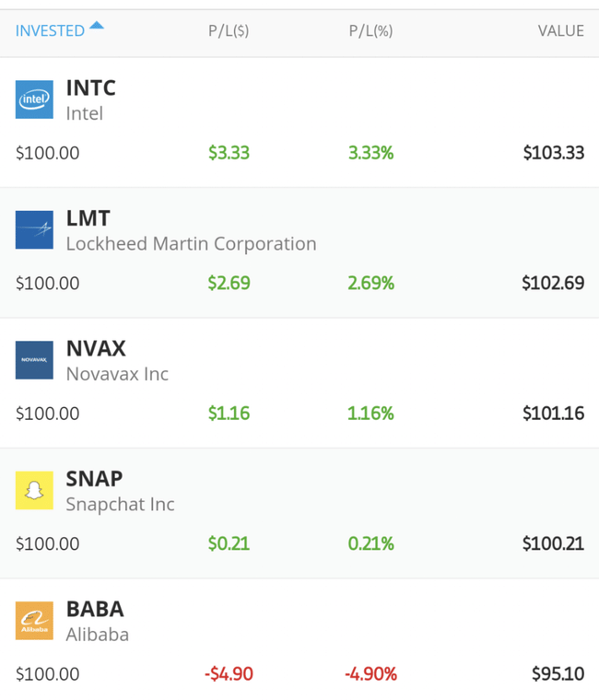This screenshot has height=700, width=599.
Task: Click the Novavax logo icon
Action: [x=34, y=360]
